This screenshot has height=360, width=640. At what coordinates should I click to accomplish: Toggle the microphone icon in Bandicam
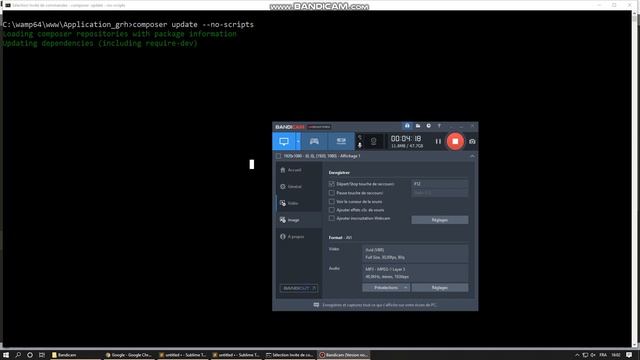pyautogui.click(x=360, y=145)
